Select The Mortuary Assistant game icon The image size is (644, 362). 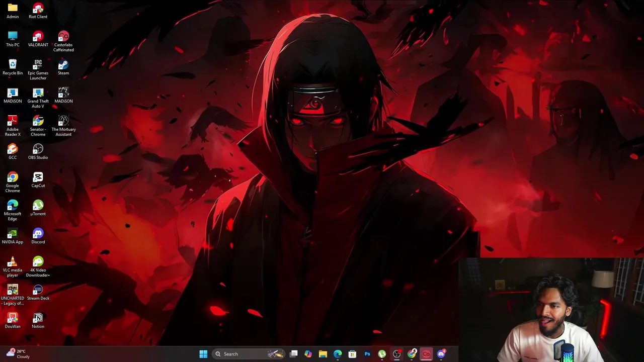point(63,126)
